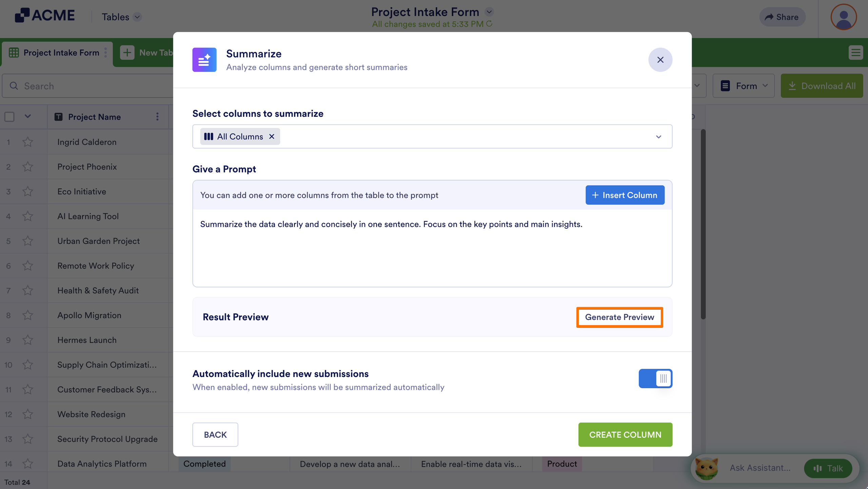This screenshot has width=868, height=489.
Task: Click the Insert Column button
Action: [x=625, y=195]
